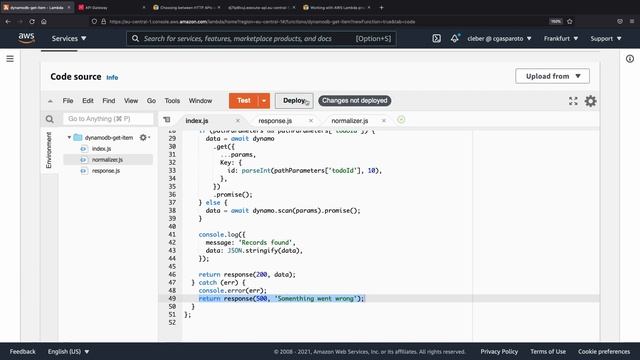Screen dimensions: 640x360
Task: Open Feedback in the footer
Action: pyautogui.click(x=22, y=351)
